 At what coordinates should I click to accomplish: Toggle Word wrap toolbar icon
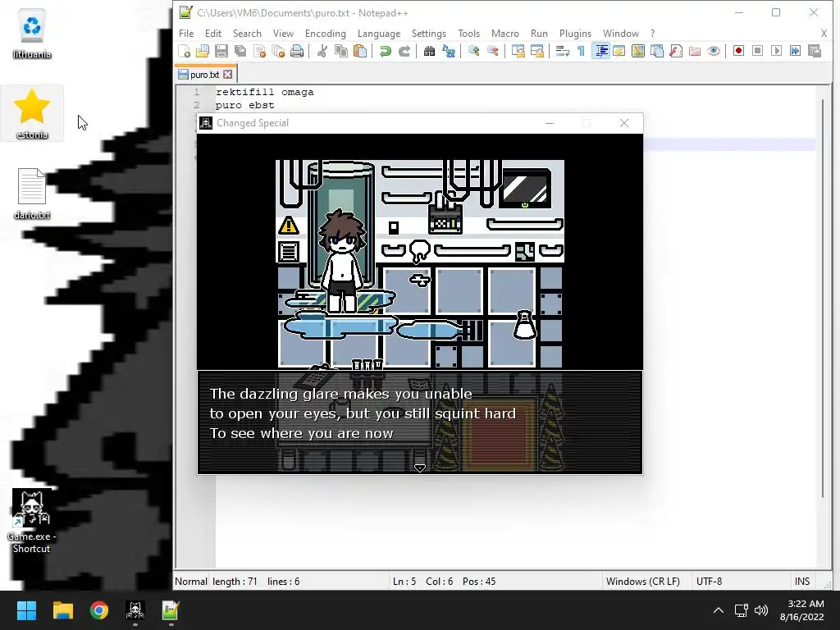click(x=562, y=51)
